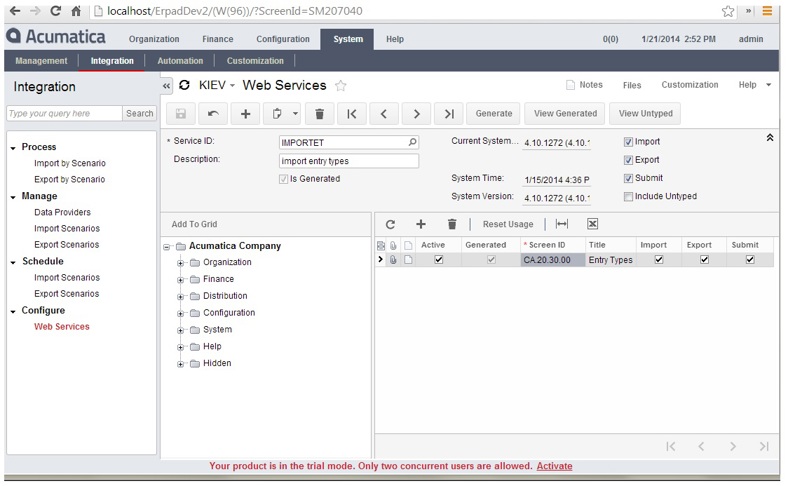Viewport: 788px width, 486px height.
Task: Expand the Finance folder in the tree
Action: click(181, 280)
